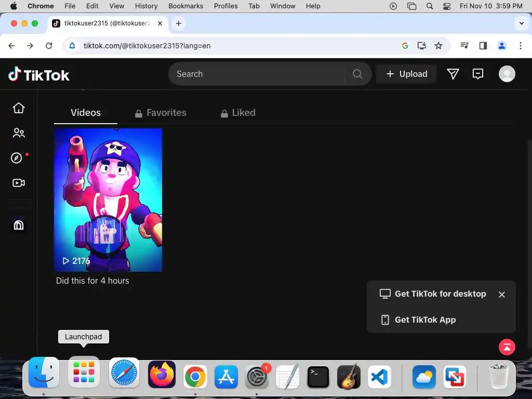Open the Apple menu
Viewport: 532px width, 399px height.
[14, 6]
